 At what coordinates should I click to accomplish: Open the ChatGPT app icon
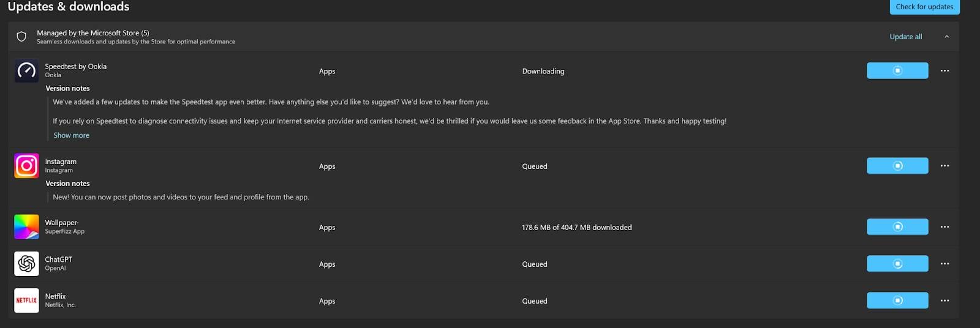click(26, 264)
